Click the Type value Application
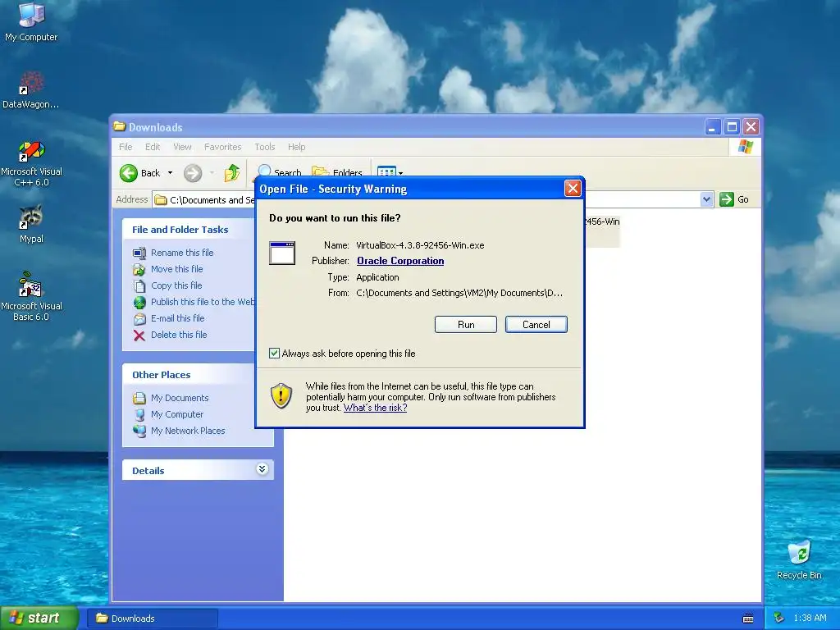The width and height of the screenshot is (840, 630). coord(377,277)
